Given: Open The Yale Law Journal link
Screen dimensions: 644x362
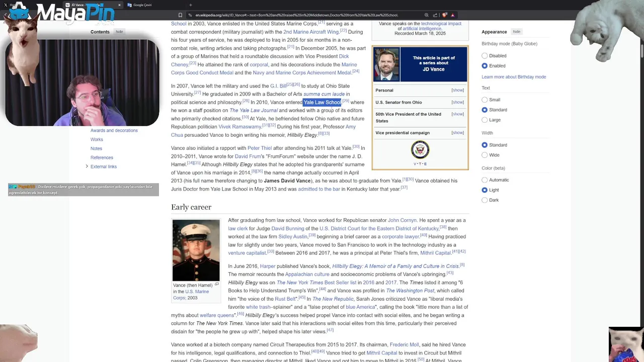Looking at the screenshot, I should (254, 111).
